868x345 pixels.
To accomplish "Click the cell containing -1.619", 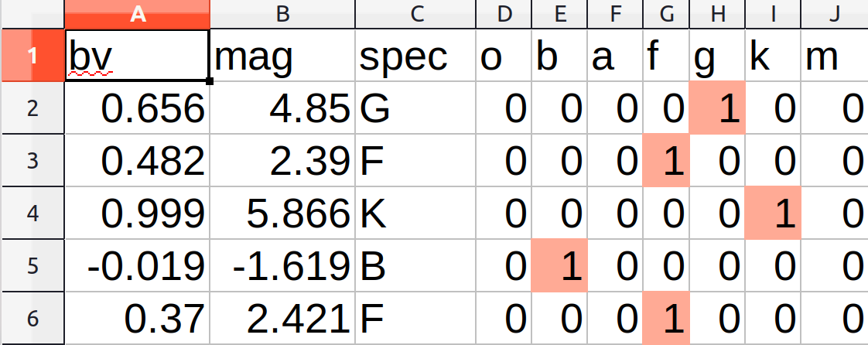I will [x=282, y=266].
